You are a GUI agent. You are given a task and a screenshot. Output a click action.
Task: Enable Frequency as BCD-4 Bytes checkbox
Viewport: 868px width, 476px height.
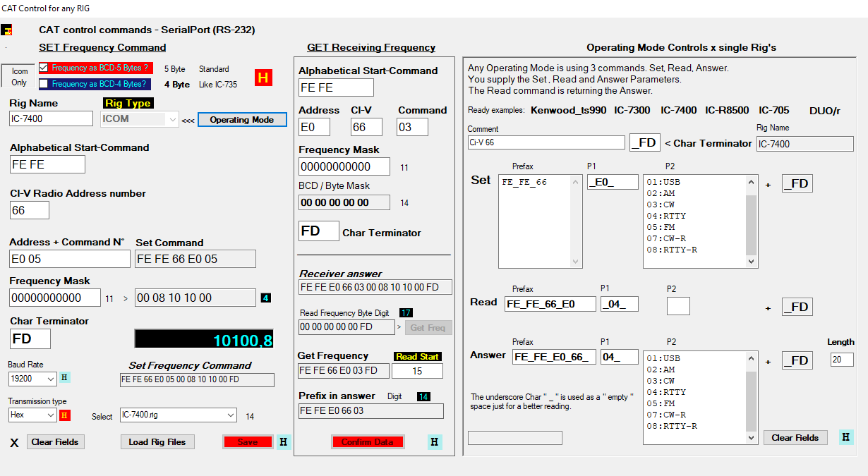pos(44,84)
